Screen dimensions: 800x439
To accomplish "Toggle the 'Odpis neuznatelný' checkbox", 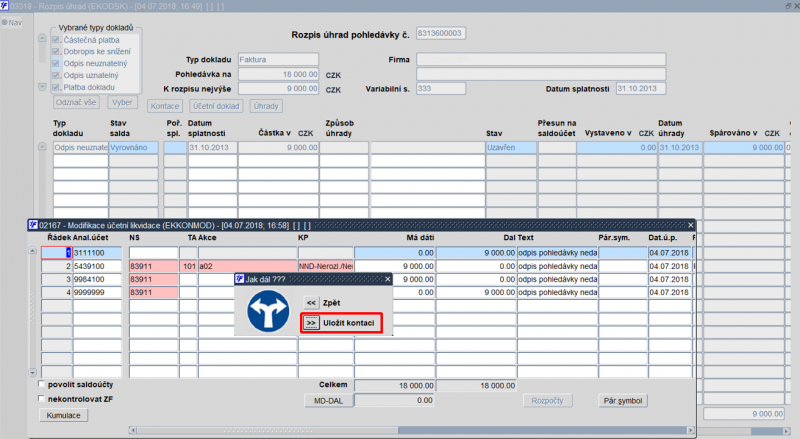I will [x=57, y=63].
